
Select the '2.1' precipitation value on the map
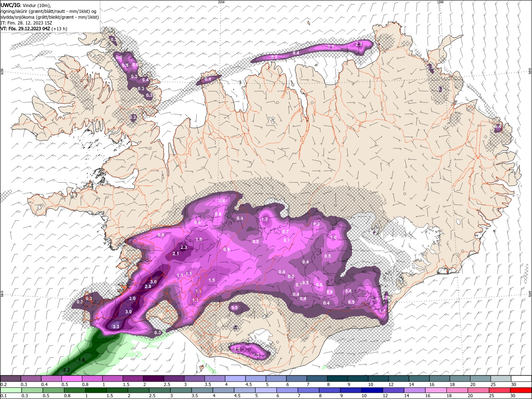pos(176,254)
